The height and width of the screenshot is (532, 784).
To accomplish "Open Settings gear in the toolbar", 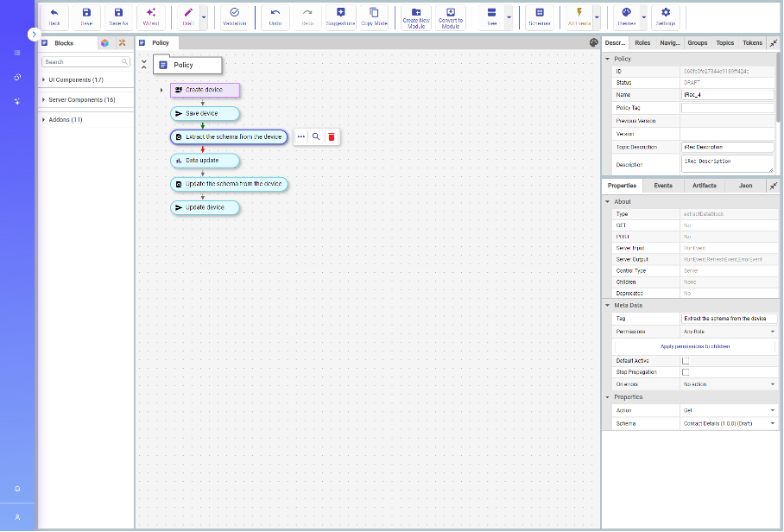I will [665, 16].
